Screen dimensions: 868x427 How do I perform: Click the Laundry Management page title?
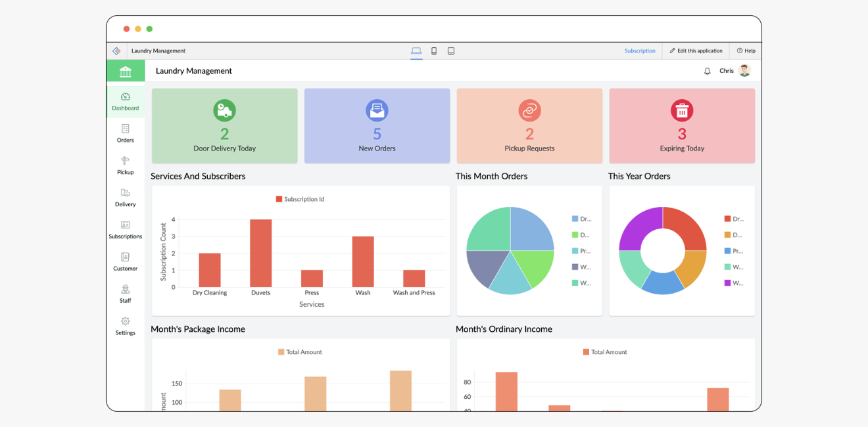click(194, 71)
